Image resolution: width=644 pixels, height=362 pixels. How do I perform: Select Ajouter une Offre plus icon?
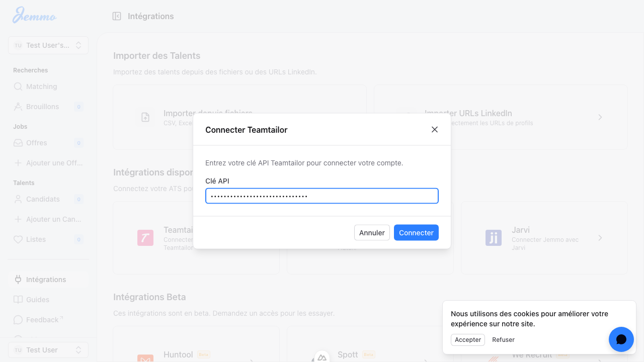click(x=18, y=163)
